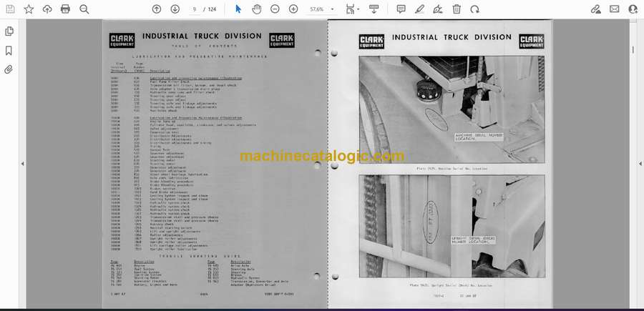Bookmark this file with the star icon

pos(29,9)
